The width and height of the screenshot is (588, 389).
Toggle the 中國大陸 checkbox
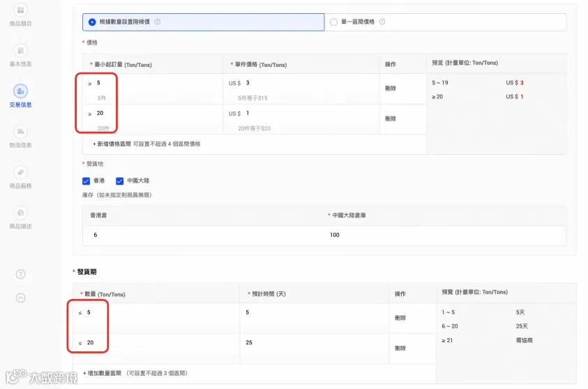[120, 181]
